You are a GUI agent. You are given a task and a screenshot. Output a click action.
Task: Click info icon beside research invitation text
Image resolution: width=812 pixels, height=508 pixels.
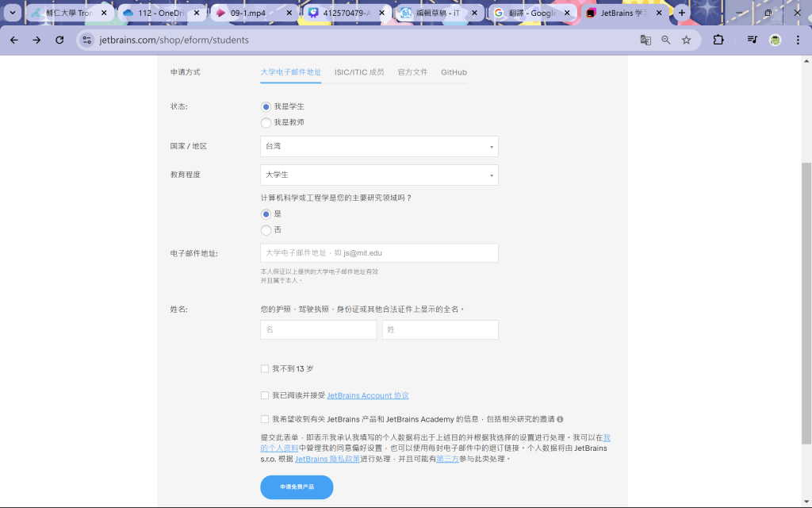point(560,419)
